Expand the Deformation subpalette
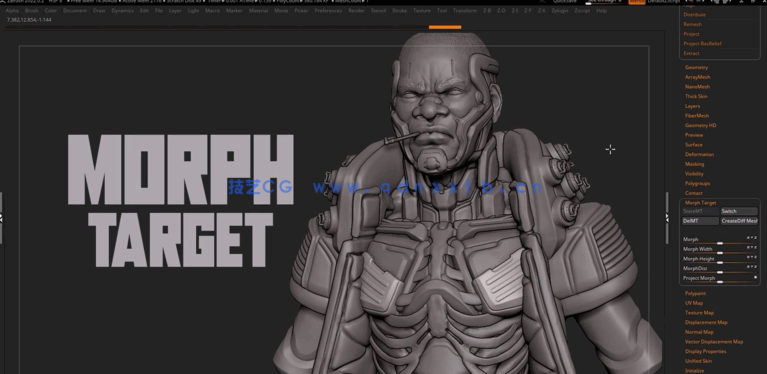The width and height of the screenshot is (767, 374). click(x=699, y=154)
